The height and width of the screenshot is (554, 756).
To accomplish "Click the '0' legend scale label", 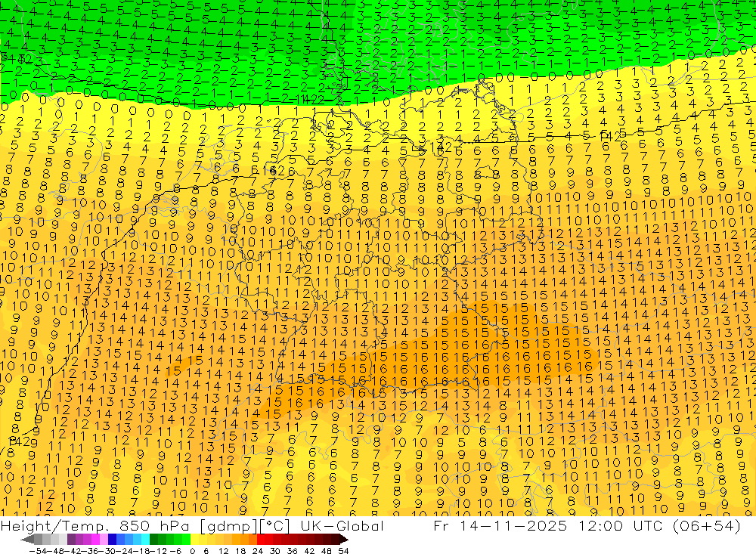I will (x=192, y=551).
